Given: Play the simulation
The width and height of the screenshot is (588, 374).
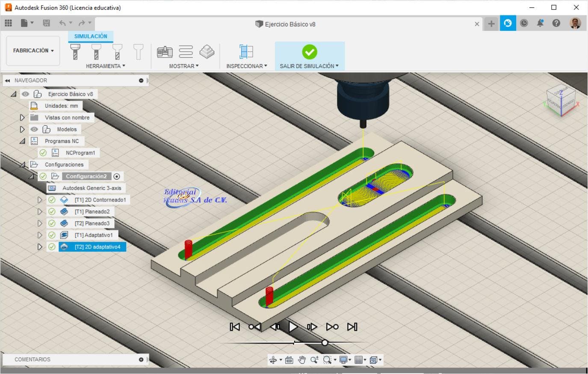Looking at the screenshot, I should coord(293,327).
